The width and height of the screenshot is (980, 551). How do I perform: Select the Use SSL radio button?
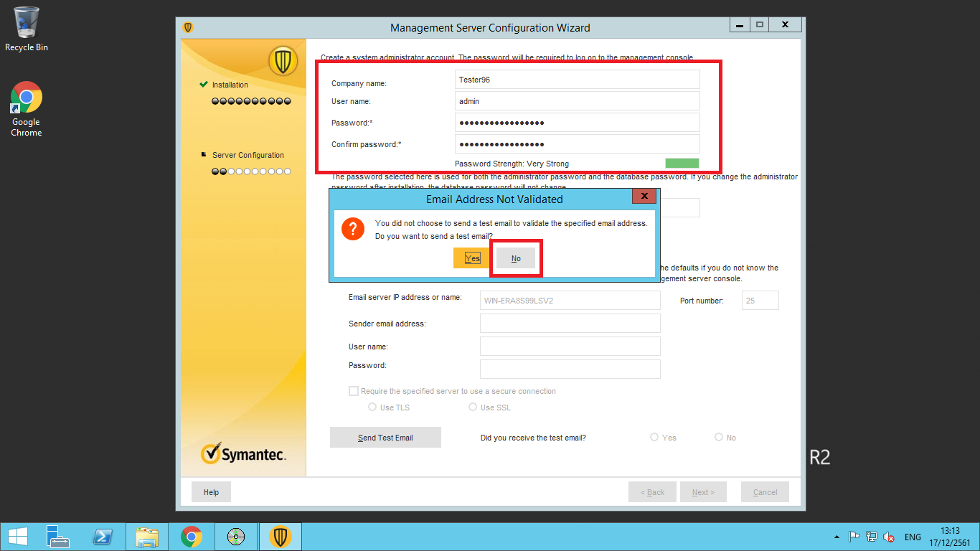point(473,407)
